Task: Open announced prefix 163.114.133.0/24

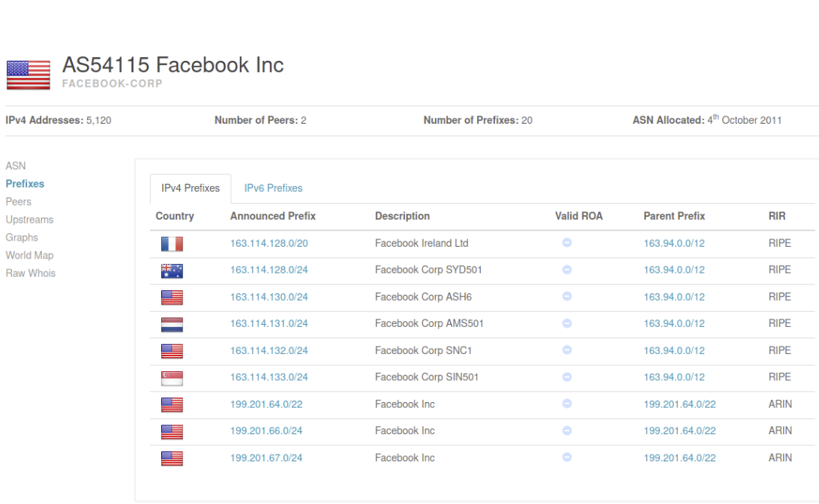Action: point(269,377)
